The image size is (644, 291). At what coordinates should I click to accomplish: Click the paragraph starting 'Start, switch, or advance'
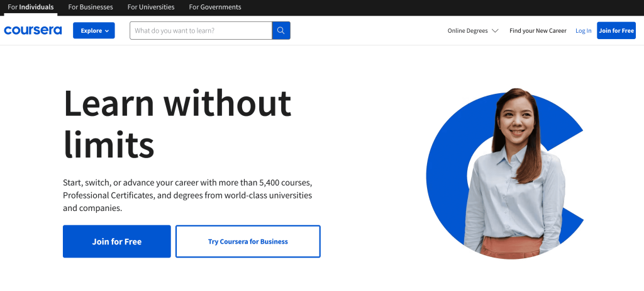tap(187, 195)
